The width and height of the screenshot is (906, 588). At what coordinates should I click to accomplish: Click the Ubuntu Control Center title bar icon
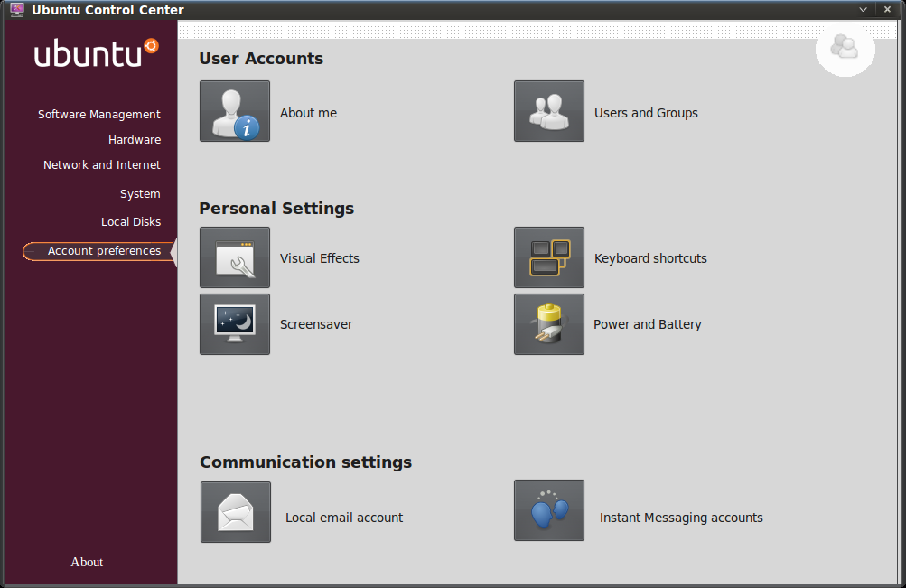pos(12,9)
